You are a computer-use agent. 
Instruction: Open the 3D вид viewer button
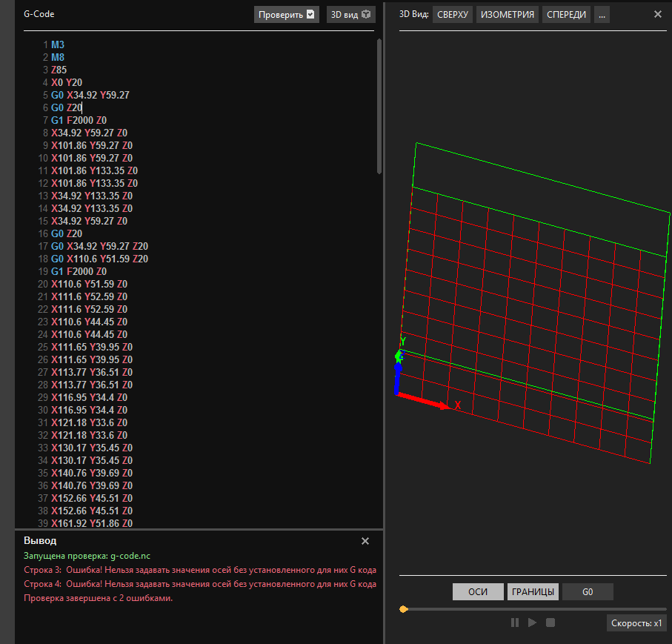point(351,15)
